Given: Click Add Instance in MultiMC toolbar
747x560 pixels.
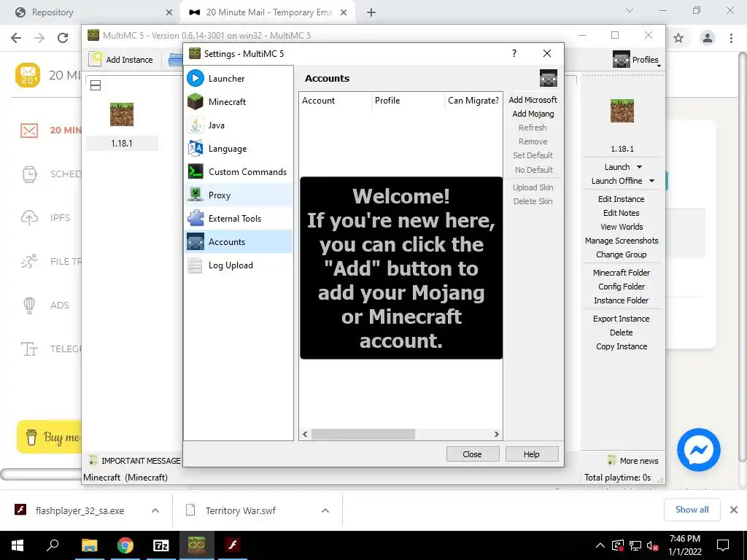Looking at the screenshot, I should [x=122, y=60].
